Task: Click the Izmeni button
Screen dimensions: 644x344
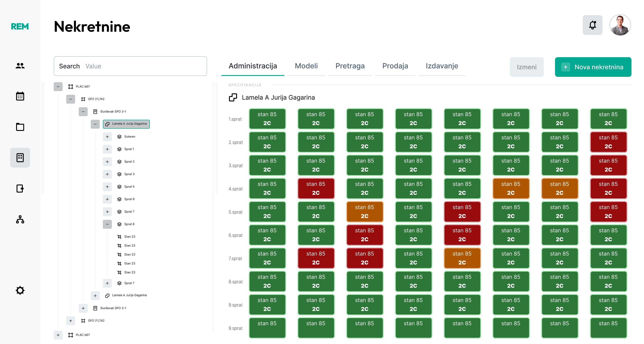Action: click(x=527, y=67)
